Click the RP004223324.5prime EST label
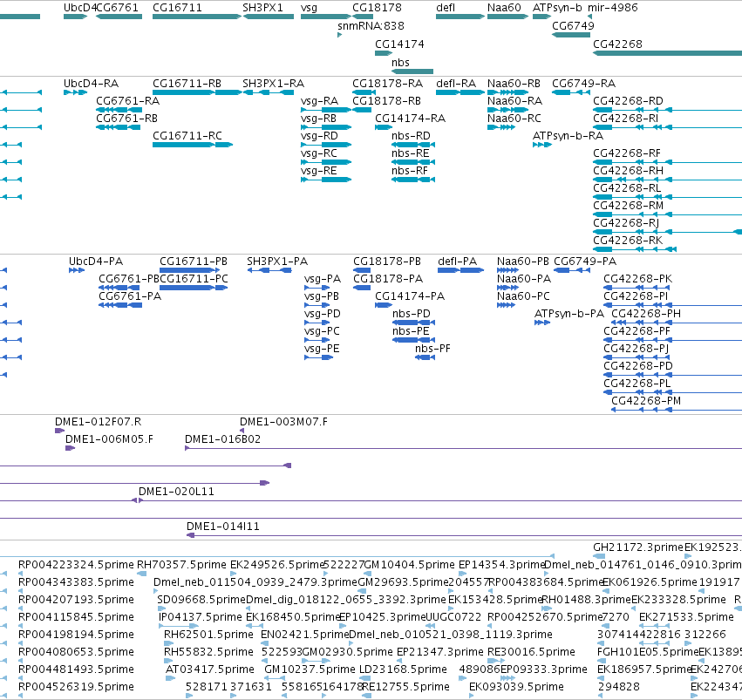This screenshot has width=742, height=700. point(76,565)
